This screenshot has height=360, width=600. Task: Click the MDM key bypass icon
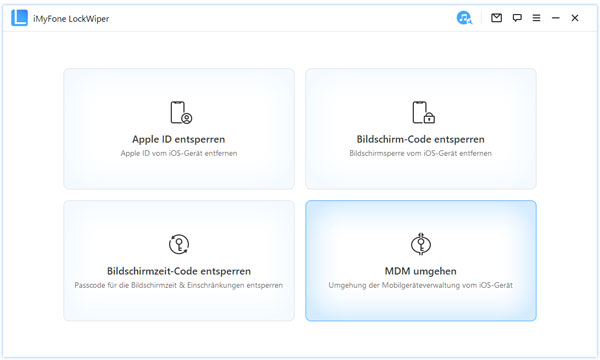coord(421,244)
